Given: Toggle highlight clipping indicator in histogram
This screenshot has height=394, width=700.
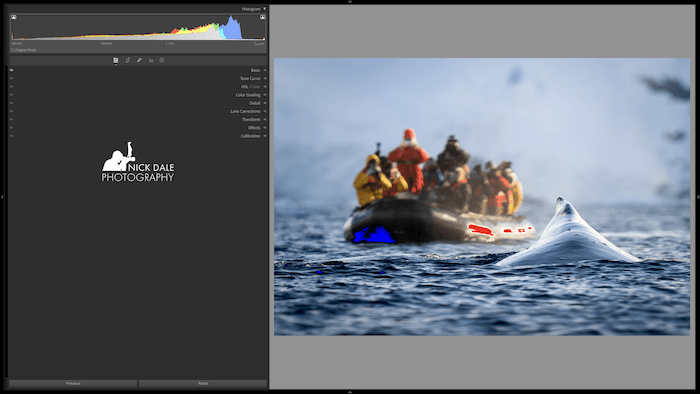Looking at the screenshot, I should (x=262, y=17).
